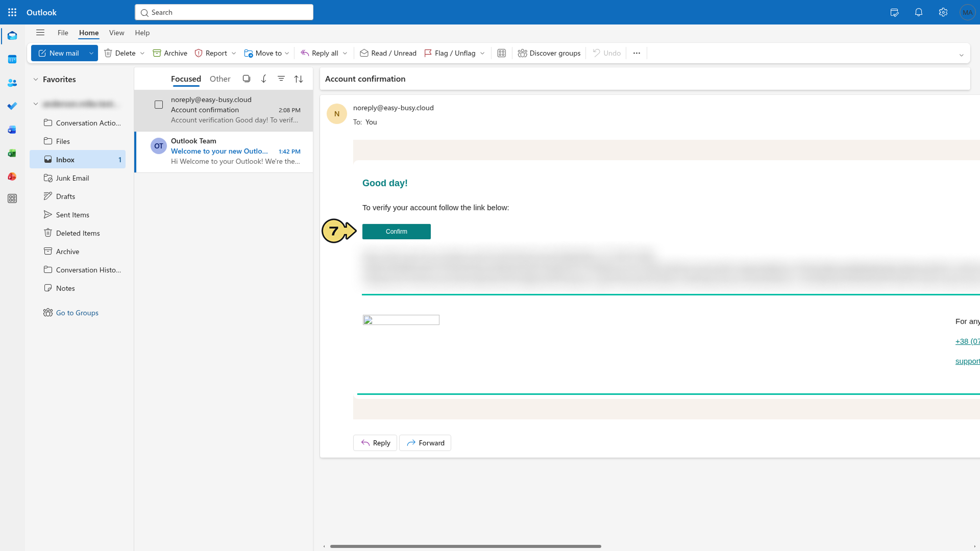
Task: Toggle Read / Unread for the message
Action: click(x=388, y=53)
